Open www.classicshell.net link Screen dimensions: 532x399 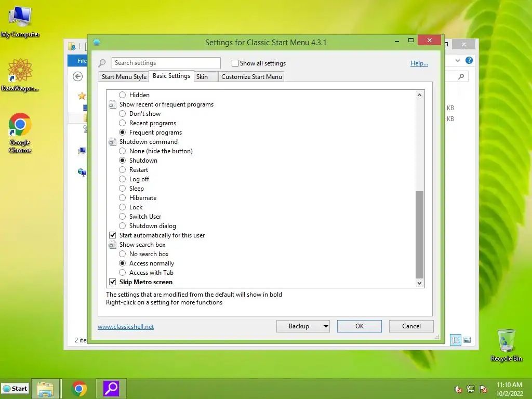click(126, 327)
